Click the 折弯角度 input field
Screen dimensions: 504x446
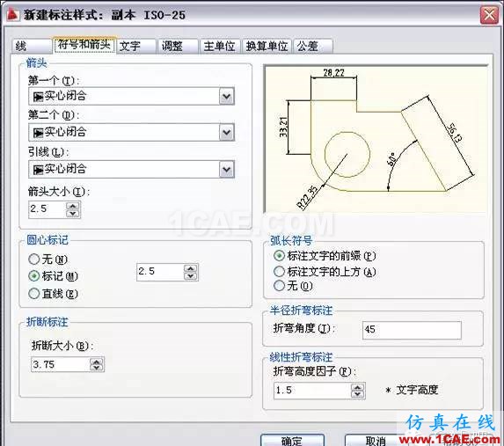[412, 330]
